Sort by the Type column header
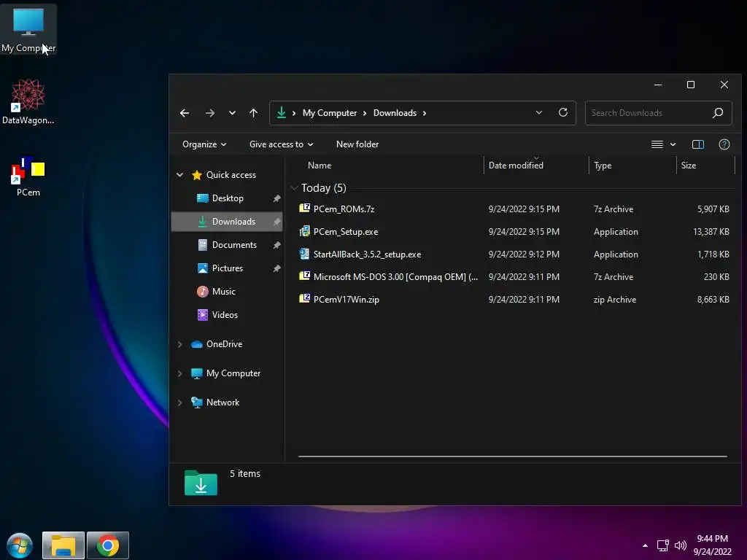Viewport: 747px width, 560px height. click(x=602, y=166)
